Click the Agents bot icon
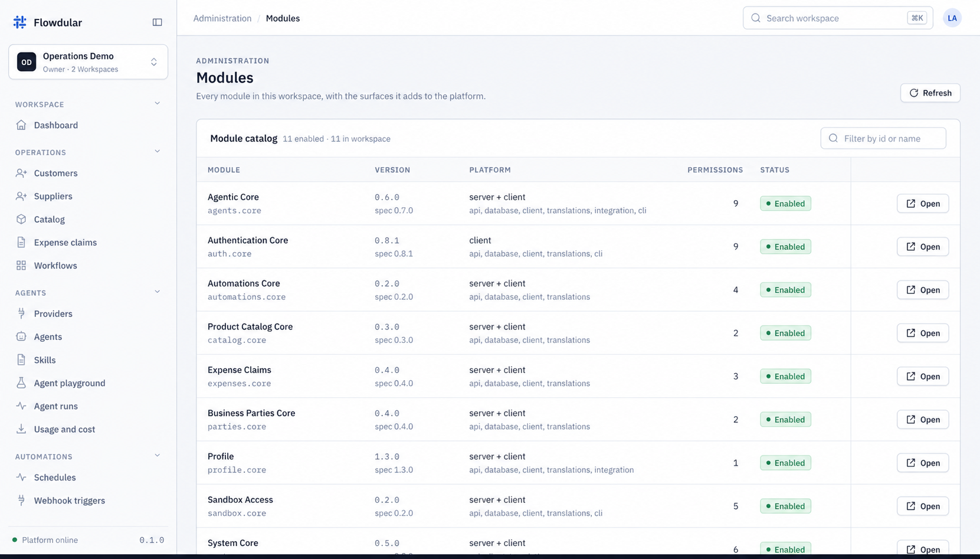The image size is (980, 559). click(x=21, y=336)
